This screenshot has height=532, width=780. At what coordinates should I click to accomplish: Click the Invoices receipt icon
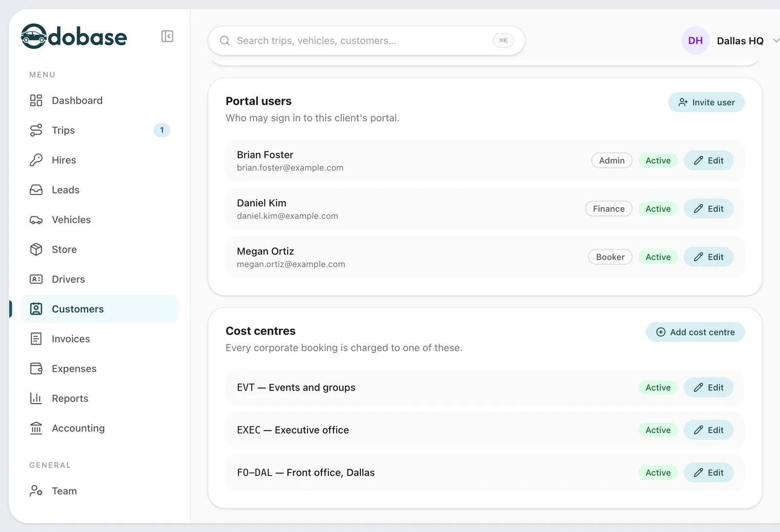pos(36,338)
